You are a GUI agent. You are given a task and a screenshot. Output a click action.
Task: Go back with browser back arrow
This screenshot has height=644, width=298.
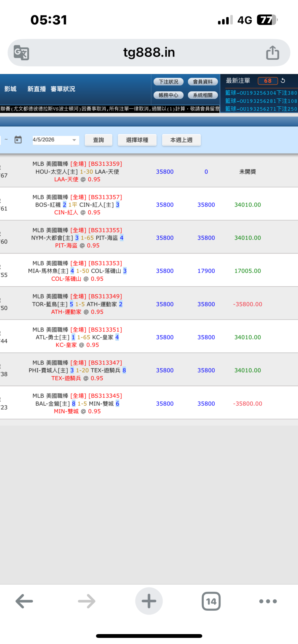(x=24, y=601)
